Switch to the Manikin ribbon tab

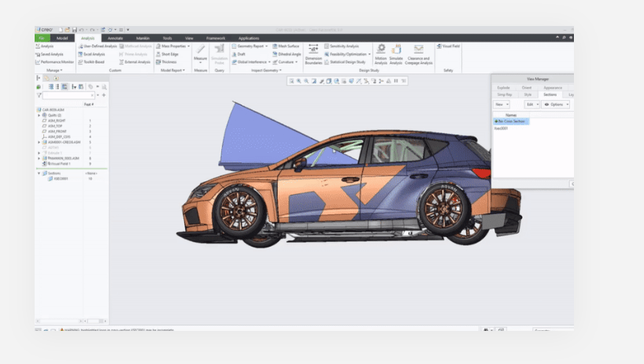click(143, 38)
